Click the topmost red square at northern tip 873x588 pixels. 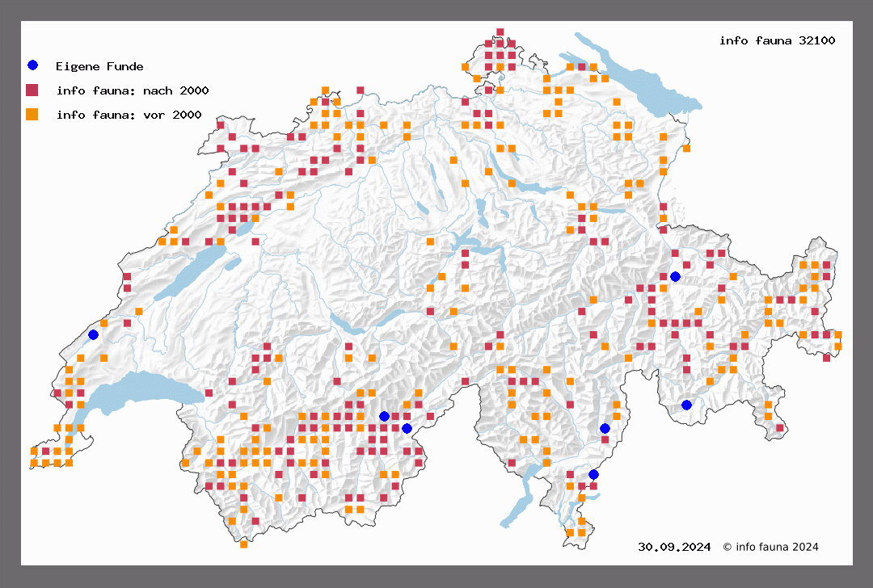click(500, 32)
